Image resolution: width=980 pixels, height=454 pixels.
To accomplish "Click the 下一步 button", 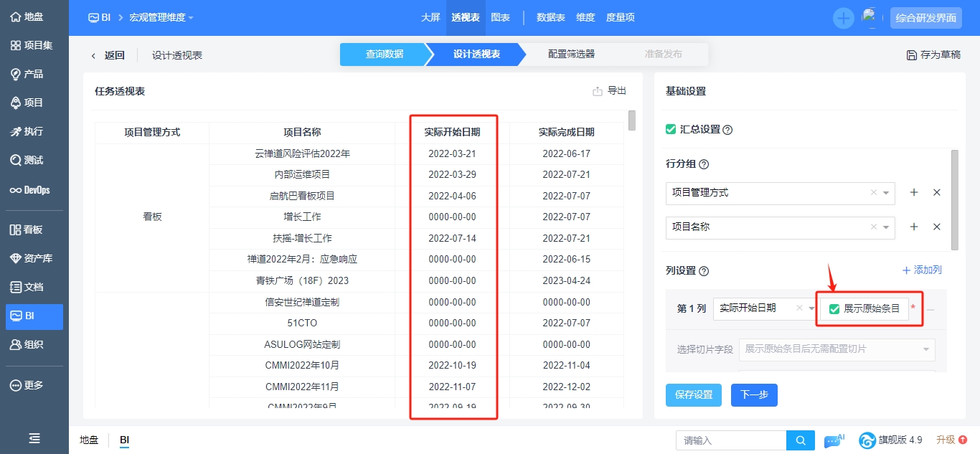I will tap(754, 395).
